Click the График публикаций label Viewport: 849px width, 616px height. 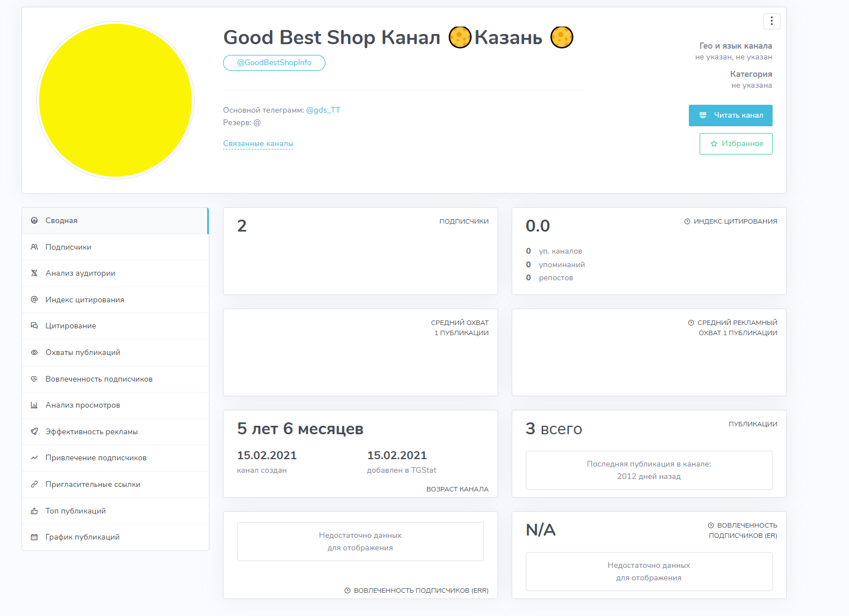(x=83, y=537)
